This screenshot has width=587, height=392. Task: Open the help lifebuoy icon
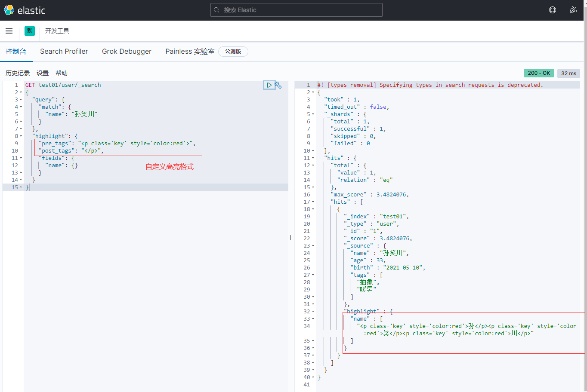pyautogui.click(x=553, y=10)
